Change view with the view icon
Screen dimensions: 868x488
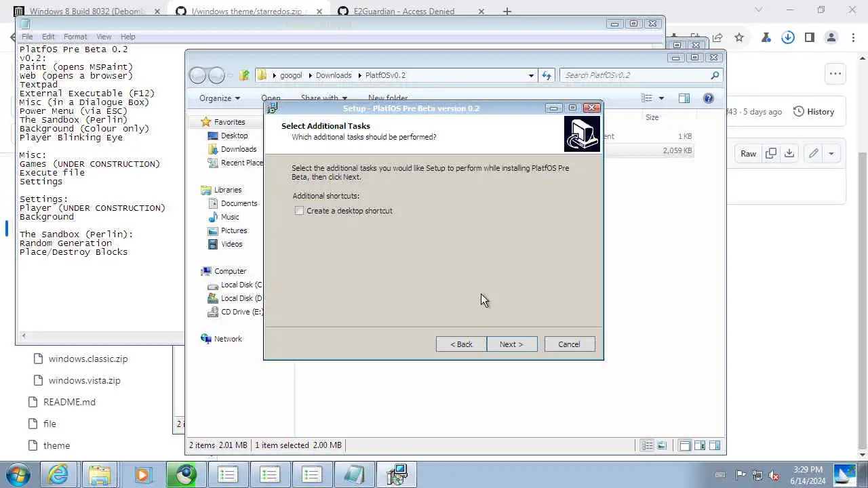[x=647, y=98]
